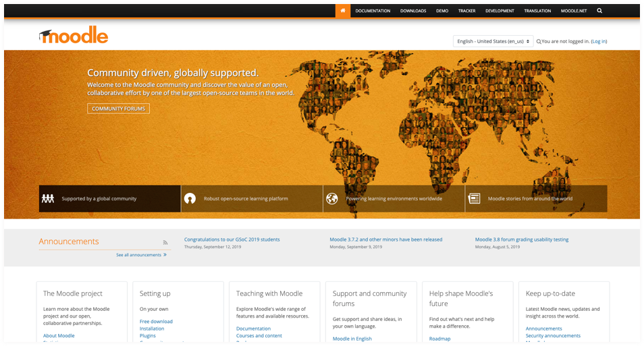The height and width of the screenshot is (346, 644).
Task: Click the Announcements RSS feed icon
Action: [165, 242]
